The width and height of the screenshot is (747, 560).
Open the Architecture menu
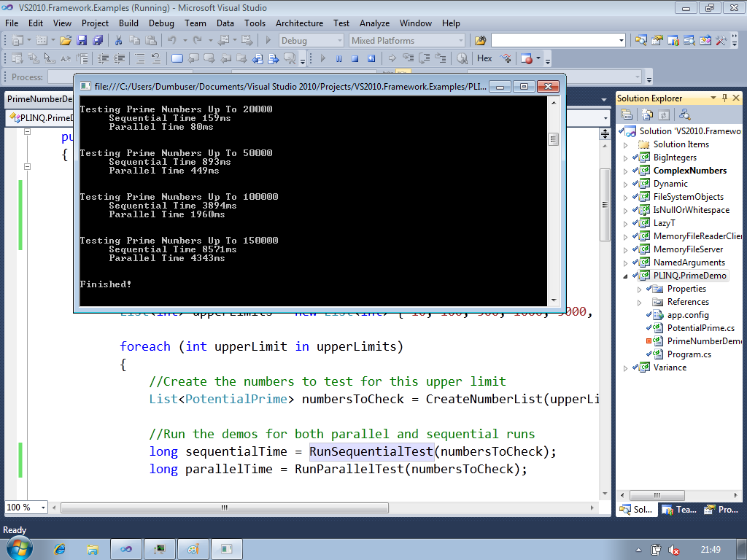[299, 23]
